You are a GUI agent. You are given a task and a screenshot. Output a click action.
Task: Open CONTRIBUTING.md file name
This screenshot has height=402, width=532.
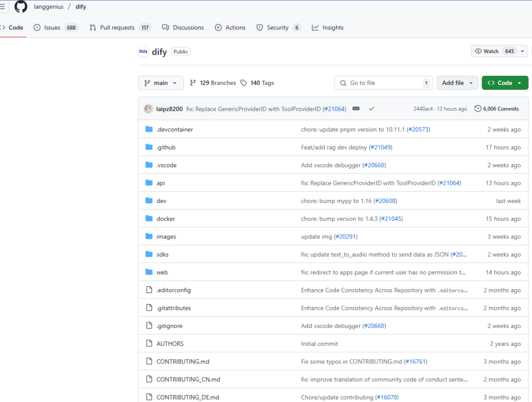[x=183, y=362]
